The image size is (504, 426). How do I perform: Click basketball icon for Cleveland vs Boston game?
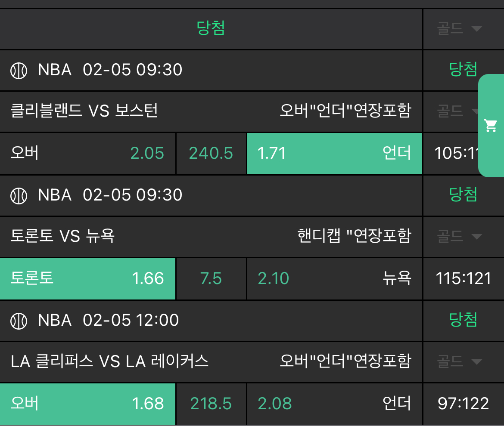[x=19, y=70]
